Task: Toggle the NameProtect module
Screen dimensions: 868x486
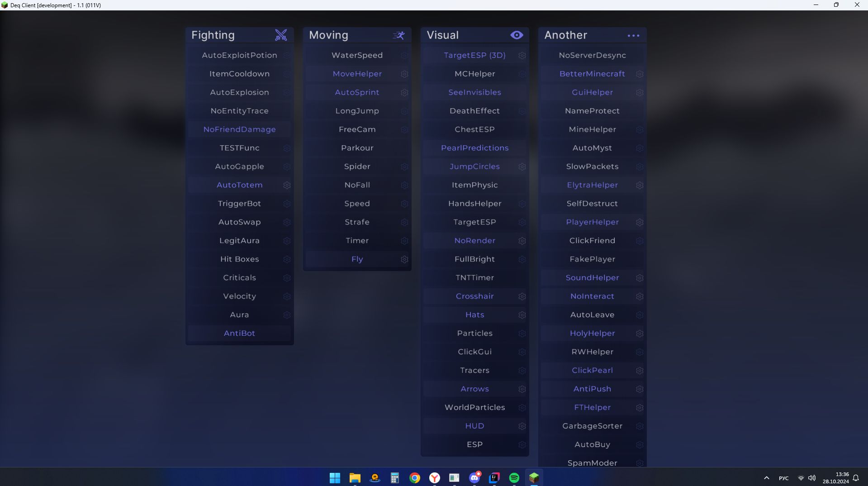Action: click(592, 111)
